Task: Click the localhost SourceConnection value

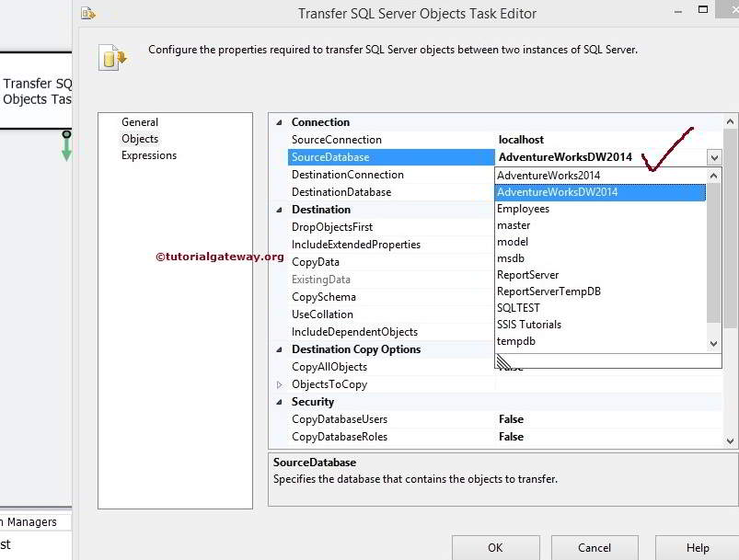Action: tap(521, 140)
